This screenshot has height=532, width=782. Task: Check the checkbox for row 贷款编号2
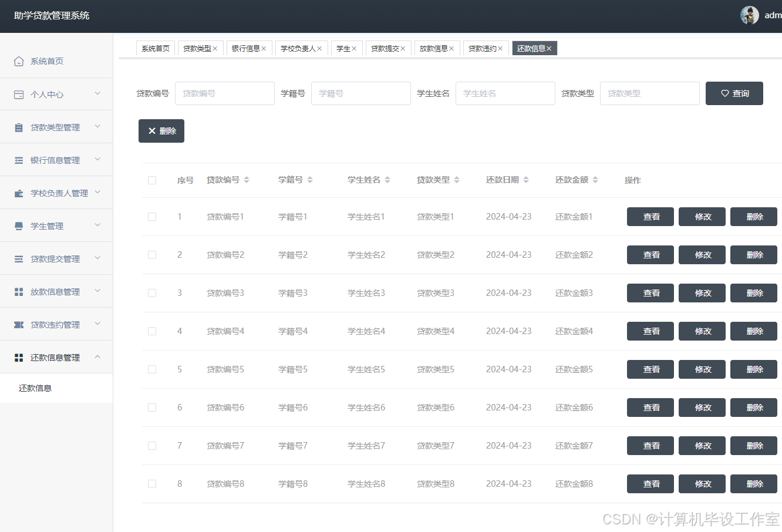[152, 255]
